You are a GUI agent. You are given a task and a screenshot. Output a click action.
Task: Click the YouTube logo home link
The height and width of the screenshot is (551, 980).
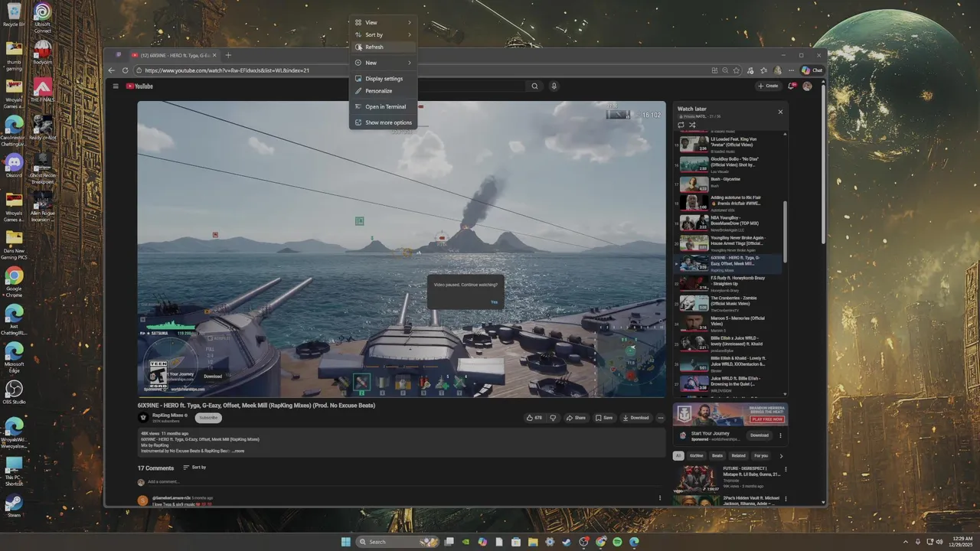point(140,86)
